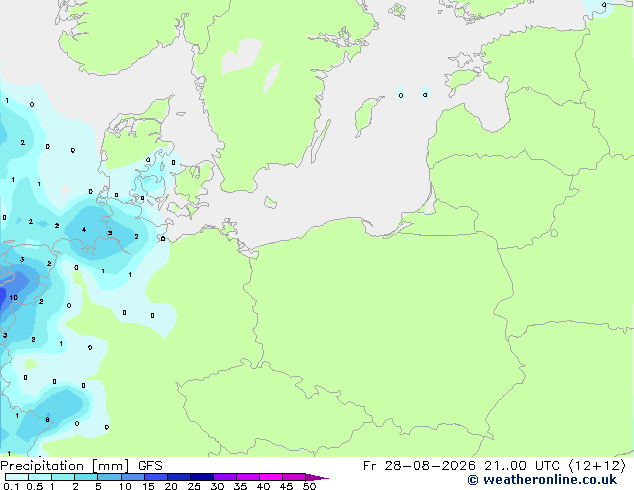Screen dimensions: 634x490
Task: Open the weatheronline.co.uk credit link
Action: [542, 480]
